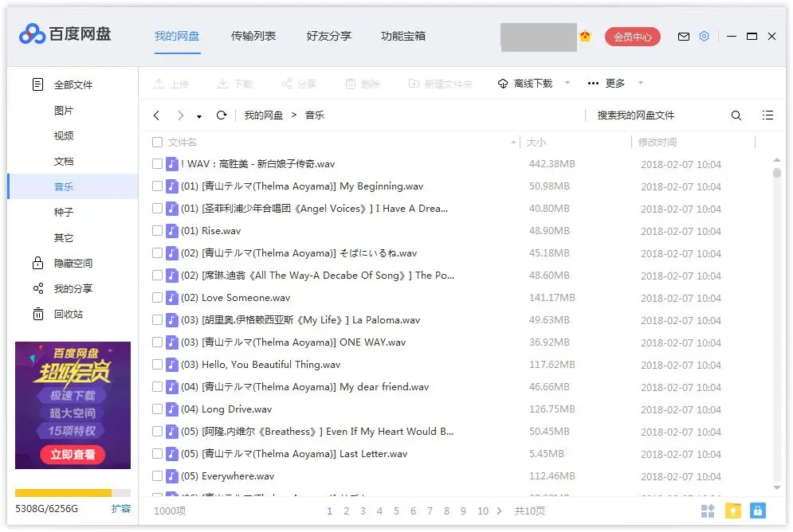This screenshot has width=793, height=532.
Task: Toggle the select-all 文件名 checkbox
Action: (x=157, y=143)
